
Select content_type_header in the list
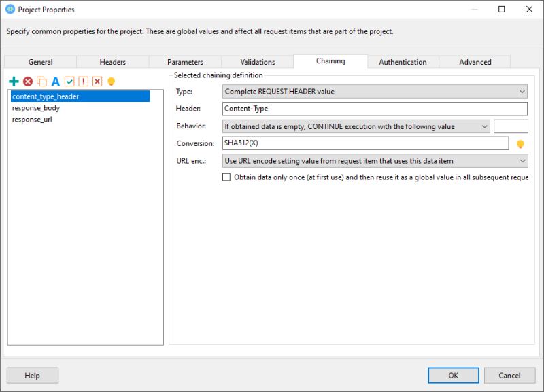click(80, 96)
